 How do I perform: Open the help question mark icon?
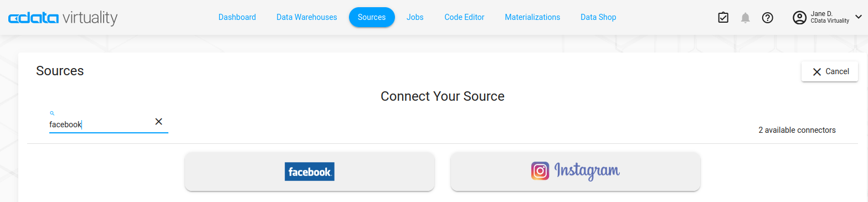click(x=768, y=18)
